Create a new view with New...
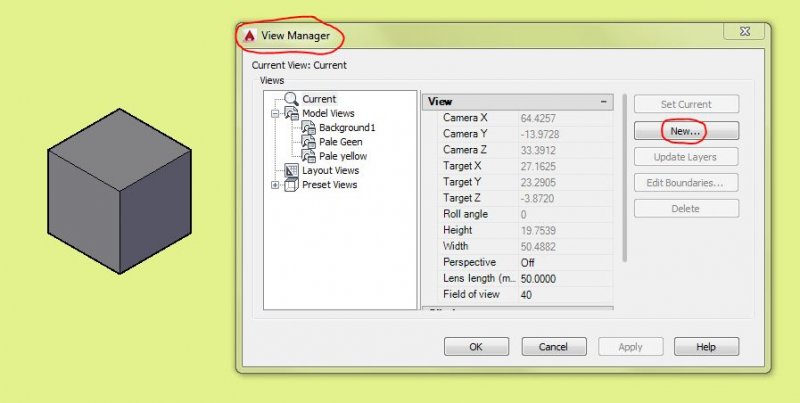The height and width of the screenshot is (403, 800). (x=686, y=131)
